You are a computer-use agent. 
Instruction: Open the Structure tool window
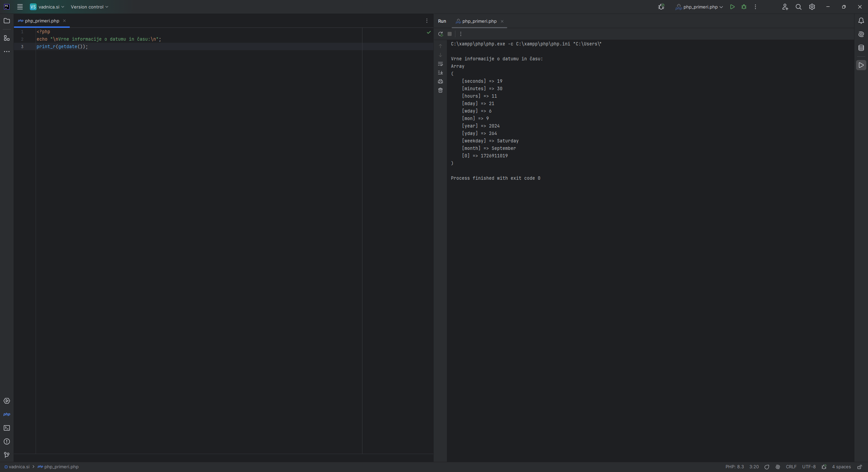[x=7, y=38]
